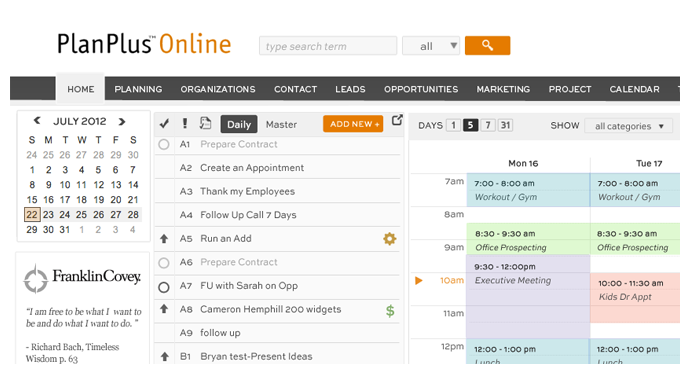Click the orange current-time arrow at 10am

click(x=418, y=280)
